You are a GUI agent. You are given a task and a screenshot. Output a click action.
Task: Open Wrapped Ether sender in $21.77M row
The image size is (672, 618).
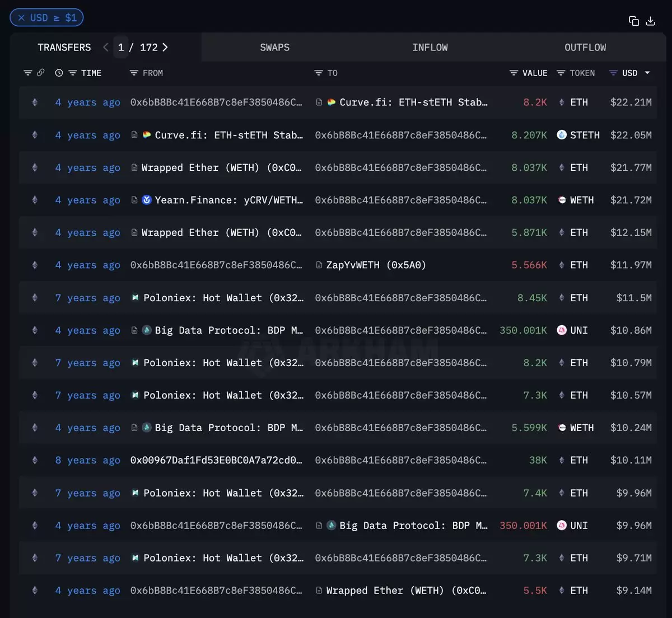coord(222,167)
